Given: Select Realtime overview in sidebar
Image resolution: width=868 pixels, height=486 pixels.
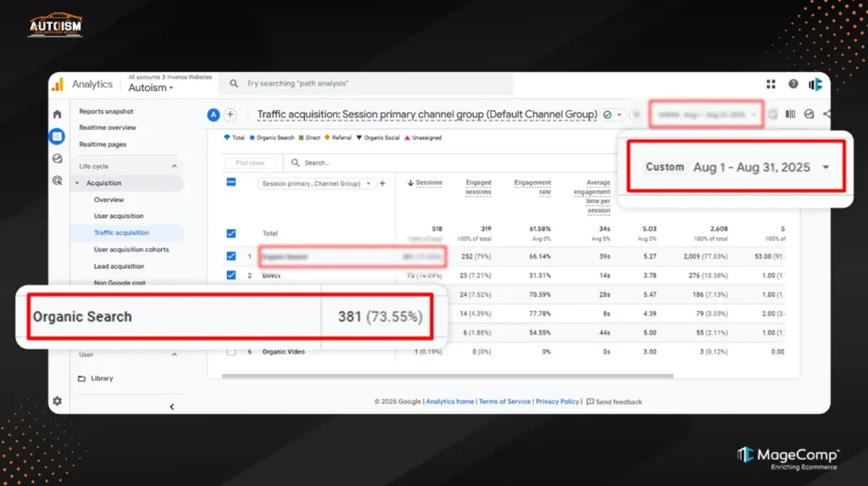Looking at the screenshot, I should 108,128.
